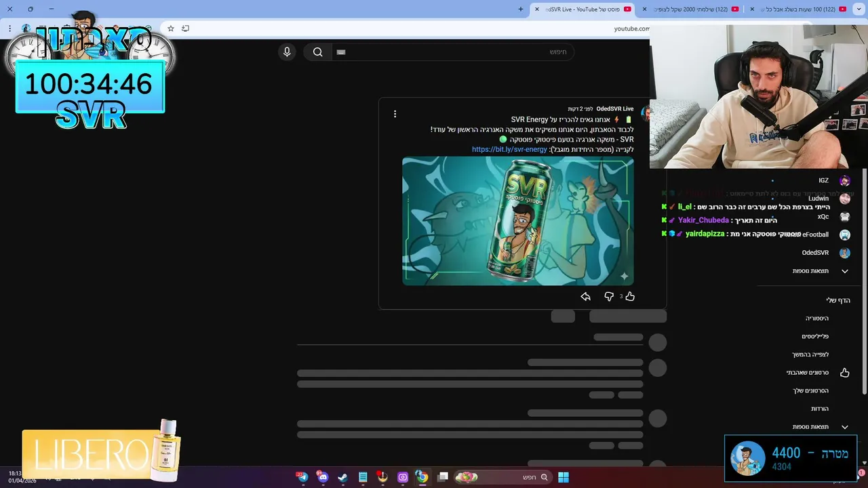Open Chrome three-dot menu
The height and width of the screenshot is (488, 868).
10,28
